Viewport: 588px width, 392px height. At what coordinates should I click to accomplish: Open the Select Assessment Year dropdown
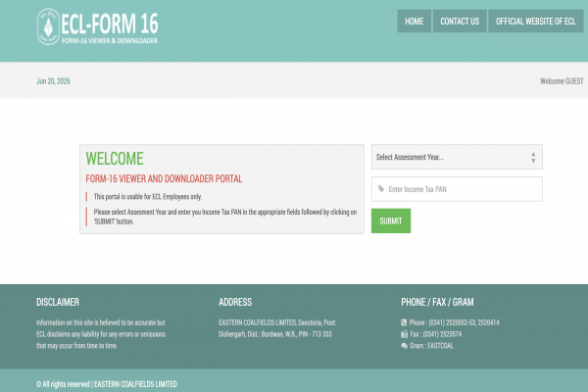(x=457, y=157)
